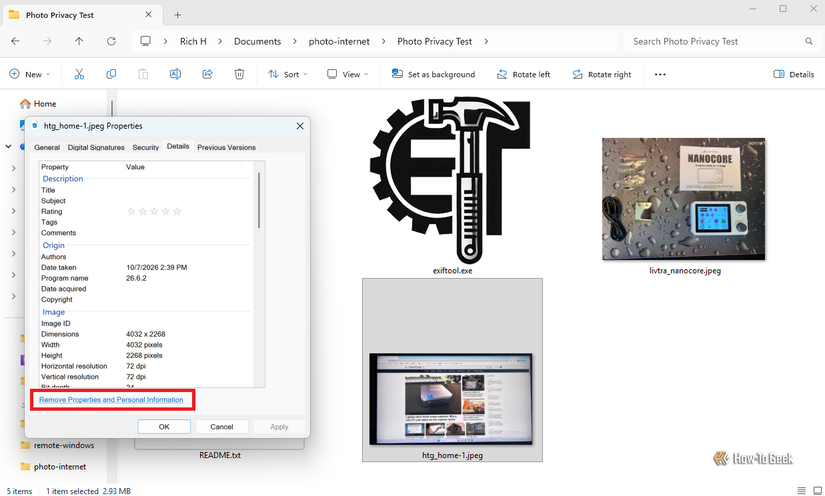Viewport: 825px width, 496px height.
Task: Click the Dimensions value 4032 x 2268
Action: [x=146, y=334]
